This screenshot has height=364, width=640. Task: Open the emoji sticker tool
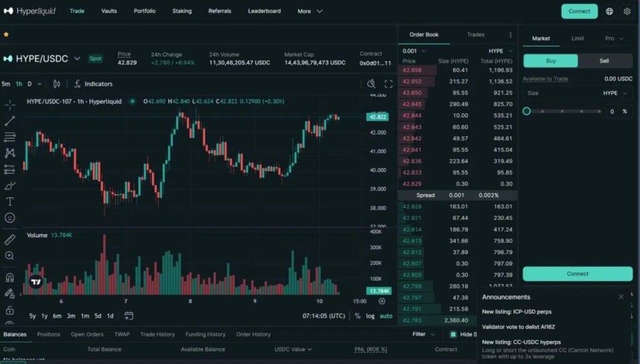pos(10,218)
